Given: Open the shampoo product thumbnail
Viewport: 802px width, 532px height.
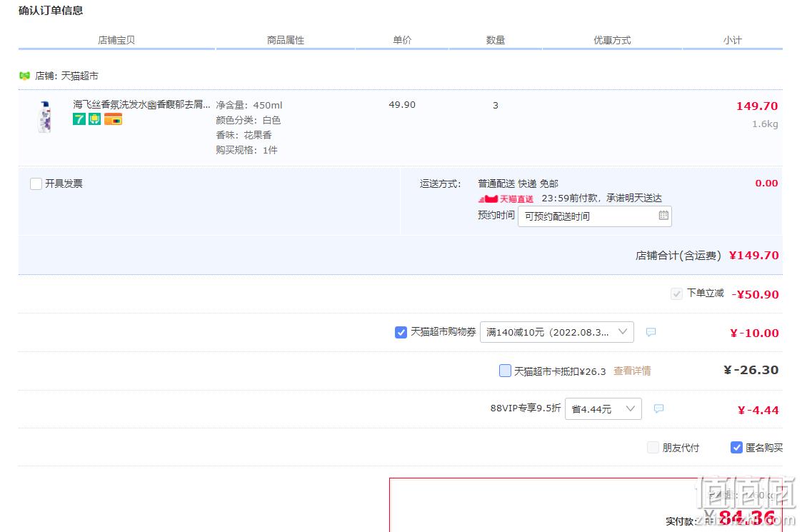Looking at the screenshot, I should coord(46,116).
